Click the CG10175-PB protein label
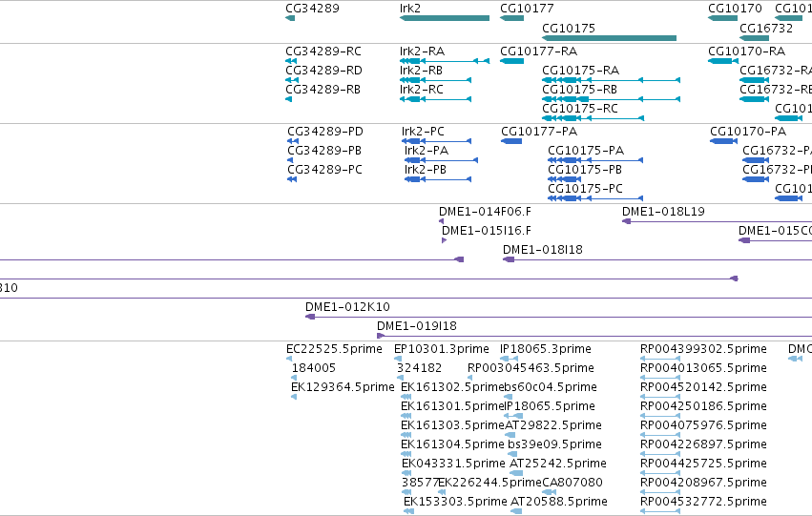The image size is (812, 516). pyautogui.click(x=585, y=170)
